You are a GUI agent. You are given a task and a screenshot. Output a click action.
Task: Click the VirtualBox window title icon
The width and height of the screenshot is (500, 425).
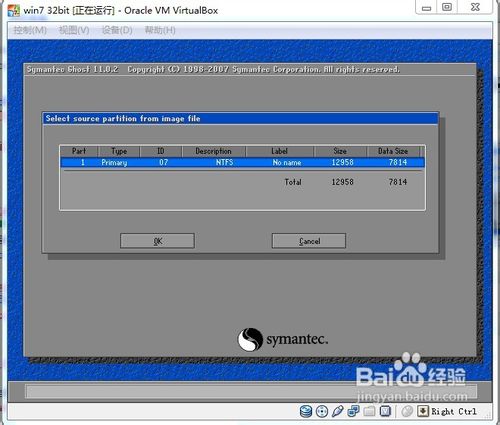[x=14, y=11]
